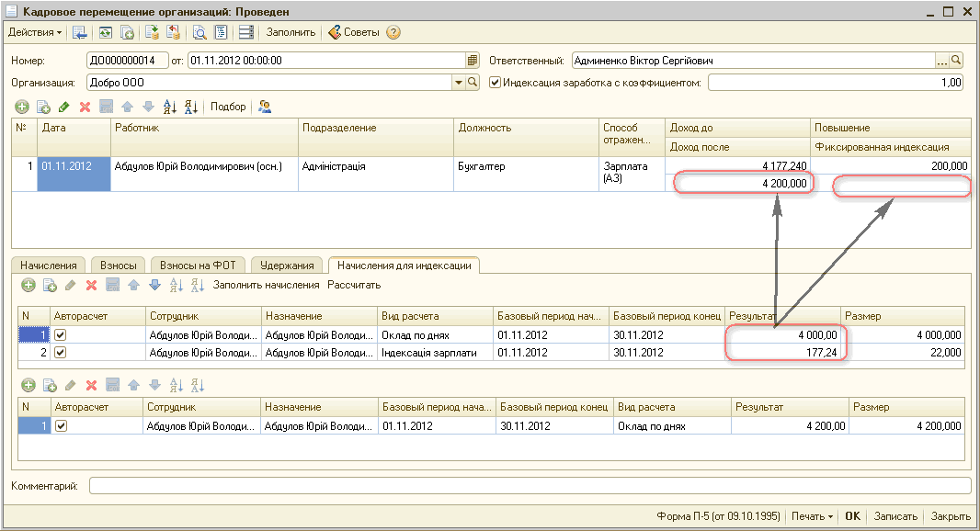Screen dimensions: 980x531
Task: Toggle Авторасчет for row with result 4 000,00
Action: coord(60,334)
